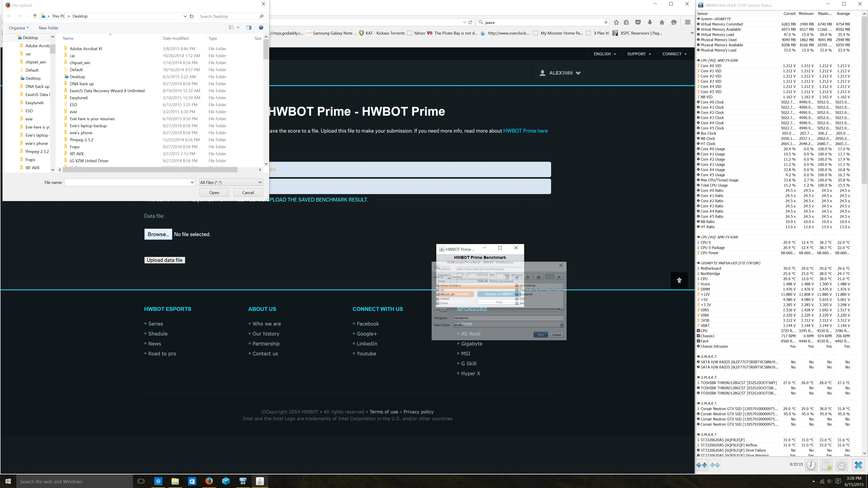Click Firefox Pocket icon
This screenshot has width=868, height=488.
click(638, 22)
